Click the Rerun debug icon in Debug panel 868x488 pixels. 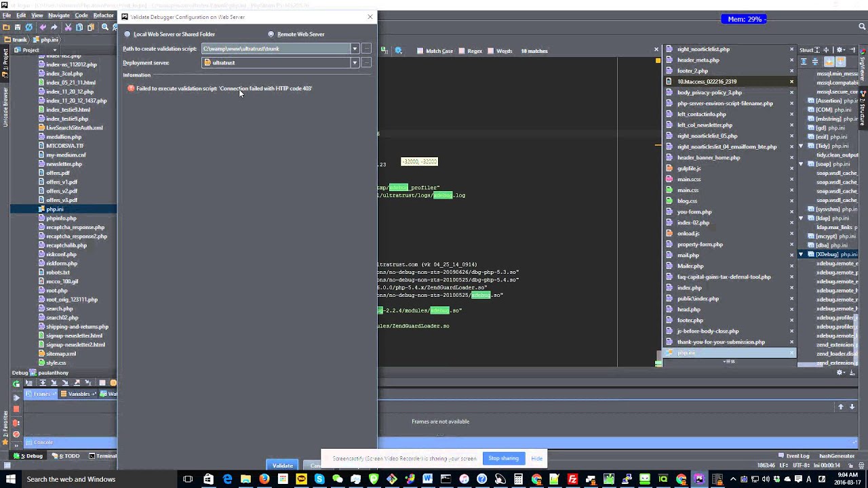[16, 384]
